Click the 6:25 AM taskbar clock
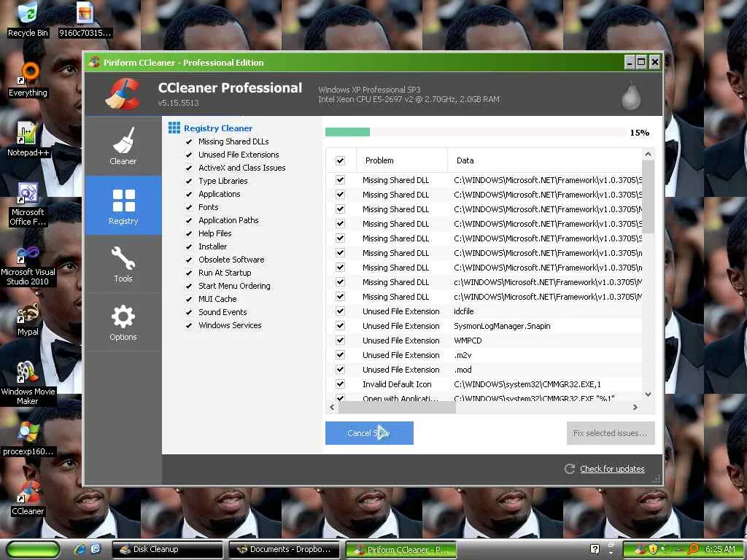 pyautogui.click(x=720, y=549)
